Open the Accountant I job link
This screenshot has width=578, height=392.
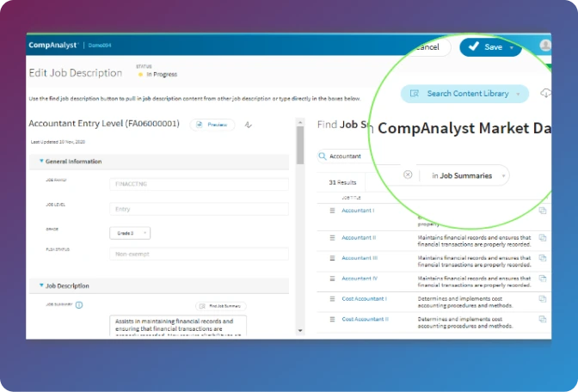[x=358, y=211]
